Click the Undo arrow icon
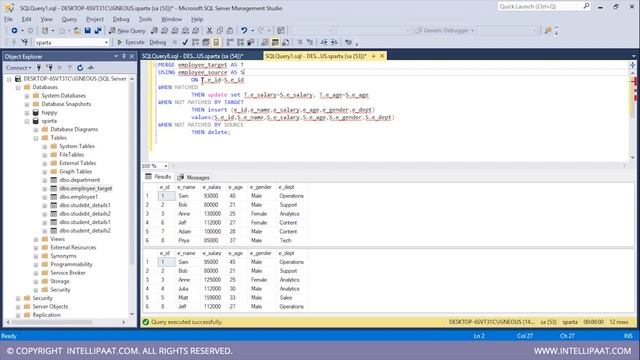 [244, 31]
